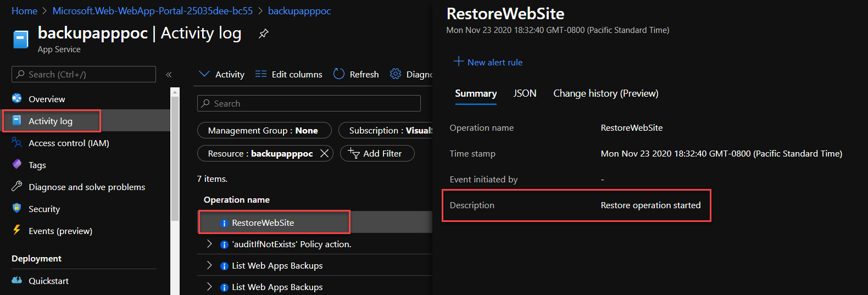Click the Home breadcrumb link
This screenshot has width=868, height=295.
click(x=24, y=11)
